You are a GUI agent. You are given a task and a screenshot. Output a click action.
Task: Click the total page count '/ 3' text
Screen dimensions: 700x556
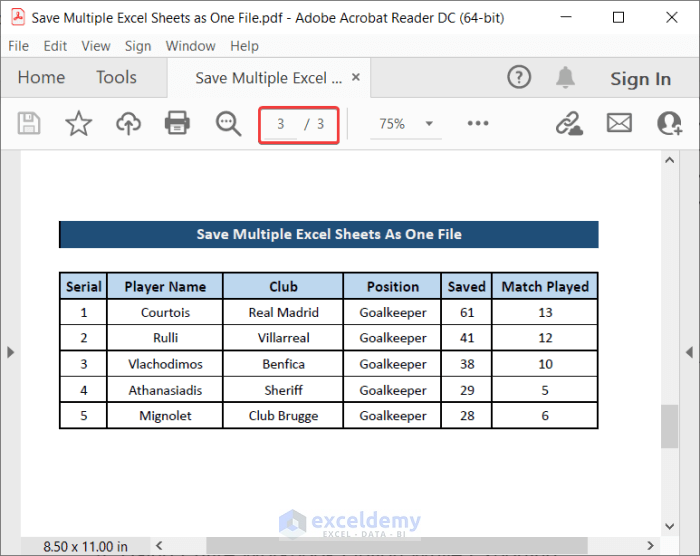(x=314, y=124)
